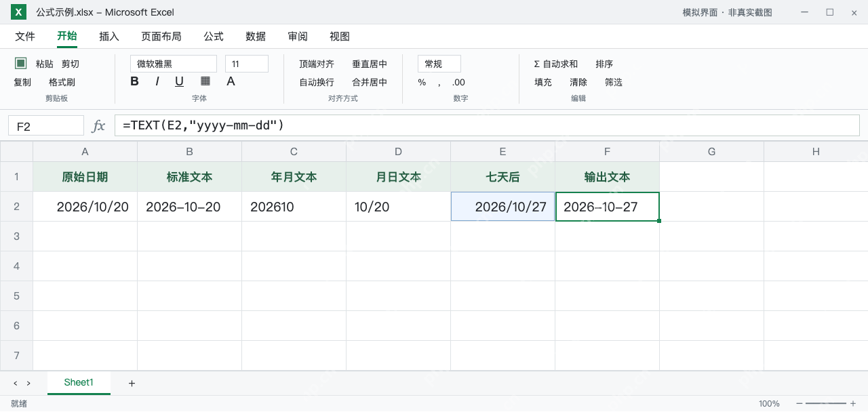Screen dimensions: 868x412
Task: Click the 填充 fill button
Action: coord(543,83)
